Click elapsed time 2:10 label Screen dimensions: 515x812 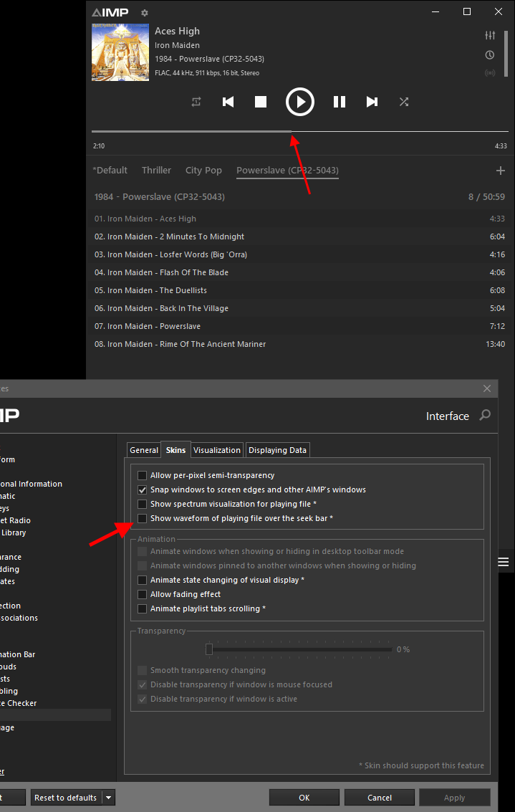pos(99,146)
